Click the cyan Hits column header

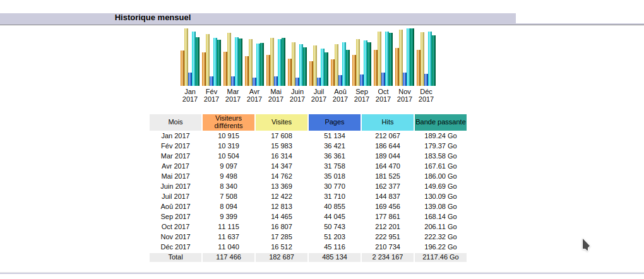tap(387, 122)
